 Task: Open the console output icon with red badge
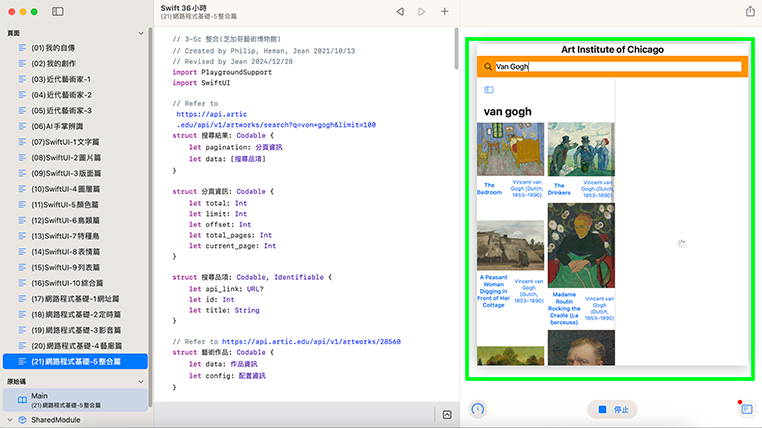[x=745, y=409]
